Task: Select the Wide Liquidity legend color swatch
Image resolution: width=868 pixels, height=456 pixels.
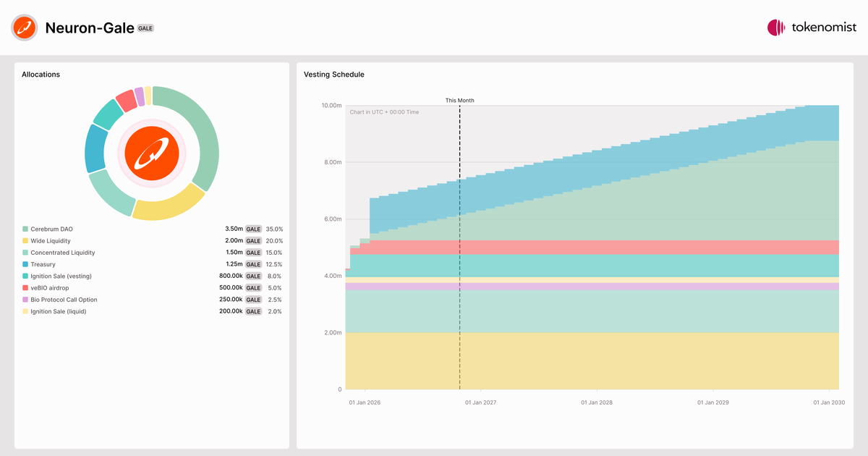Action: [x=25, y=241]
